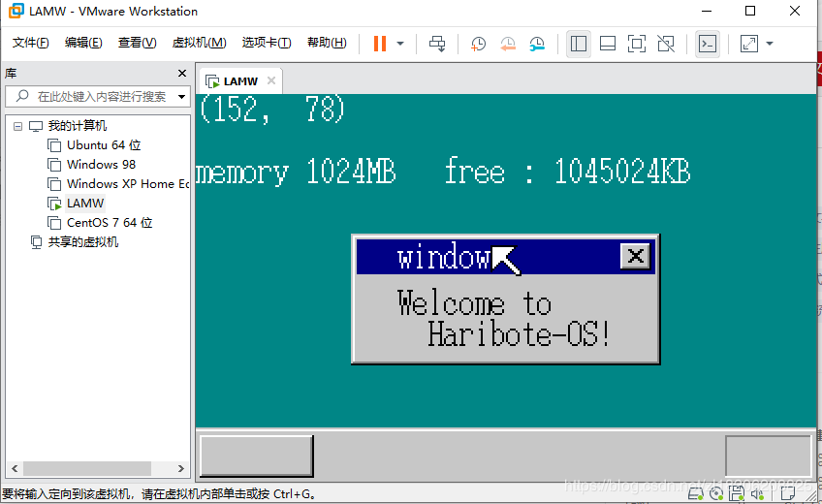The image size is (822, 504).
Task: Maximize the VMware Workstation window
Action: click(x=750, y=11)
